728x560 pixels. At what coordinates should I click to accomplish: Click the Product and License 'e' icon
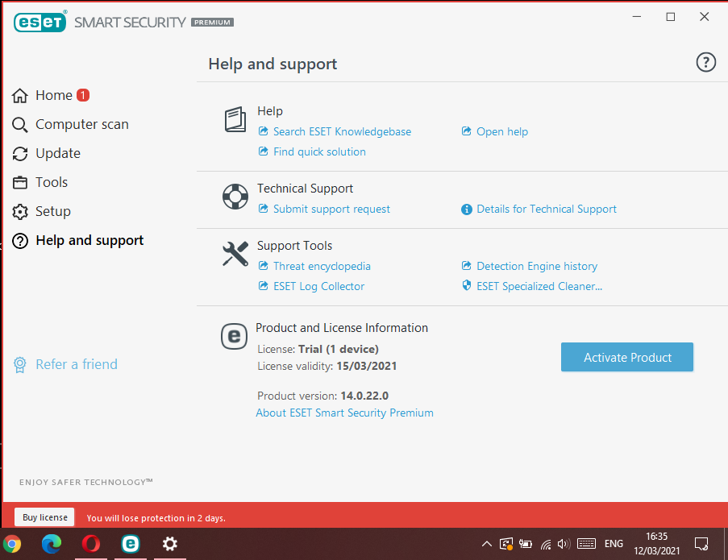[x=234, y=336]
